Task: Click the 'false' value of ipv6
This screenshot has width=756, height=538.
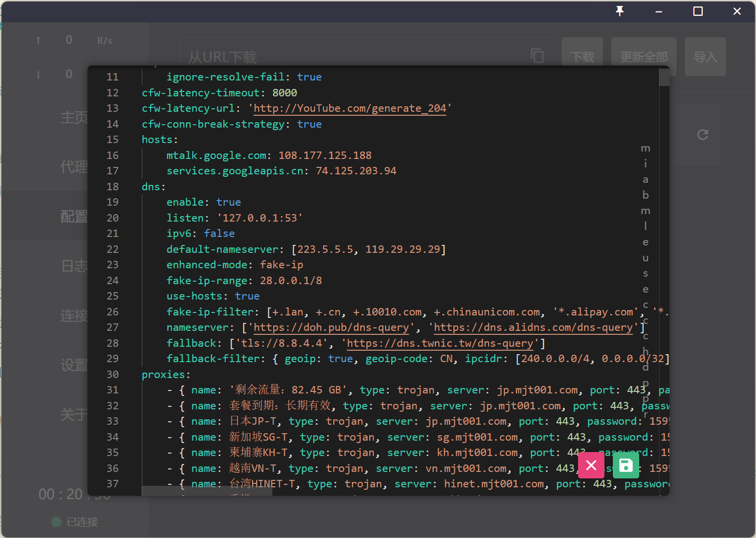Action: coord(219,233)
